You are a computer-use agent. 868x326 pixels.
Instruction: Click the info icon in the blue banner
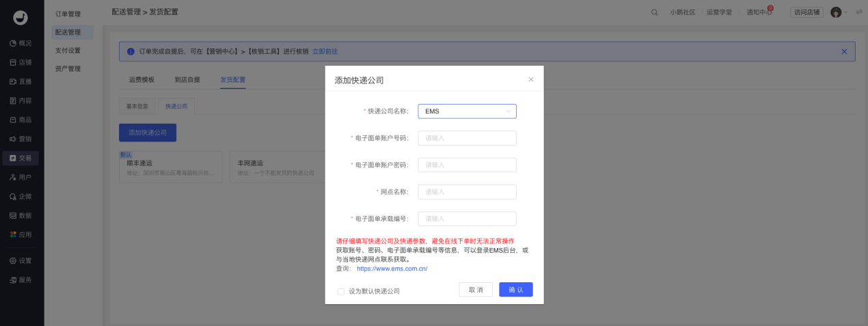[131, 51]
